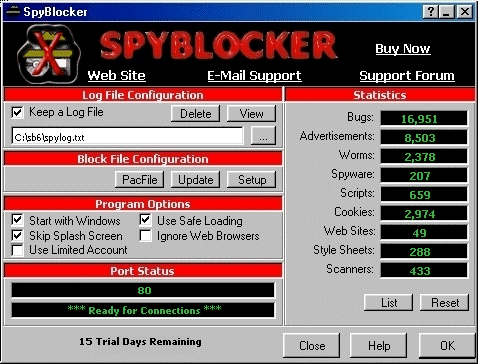Click the Cookies count 2,974
The image size is (478, 364).
click(424, 214)
